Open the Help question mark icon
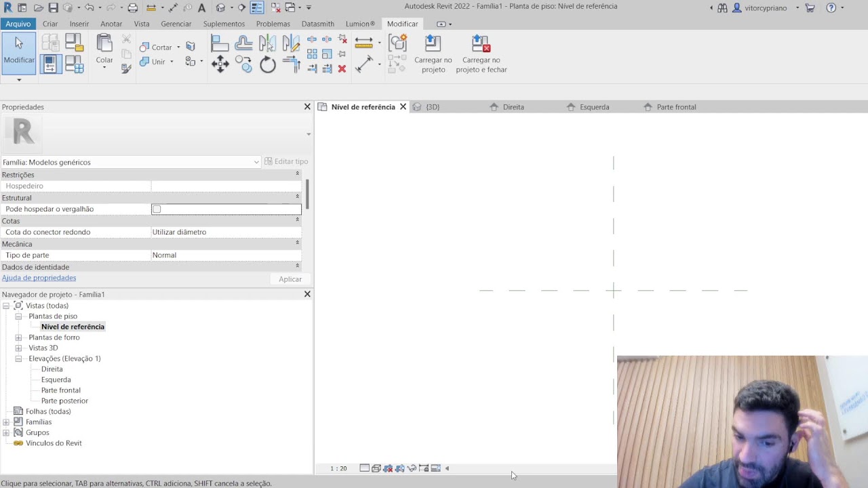This screenshot has height=488, width=868. click(x=831, y=8)
